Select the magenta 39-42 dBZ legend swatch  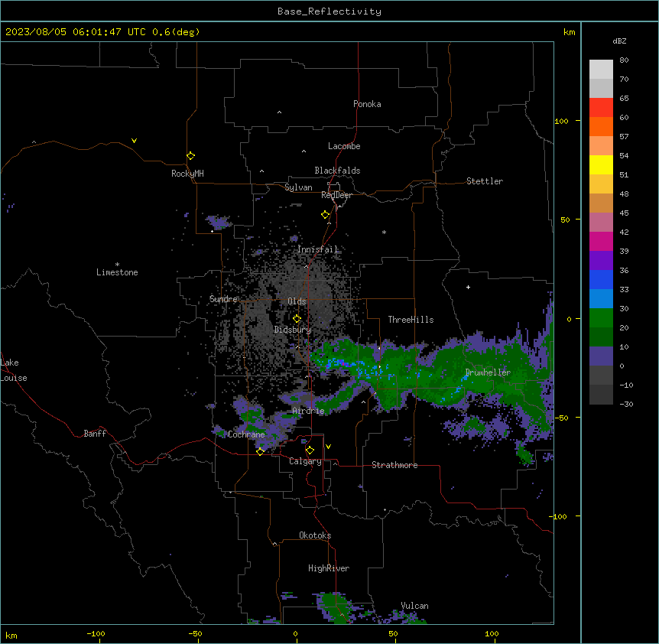point(601,241)
